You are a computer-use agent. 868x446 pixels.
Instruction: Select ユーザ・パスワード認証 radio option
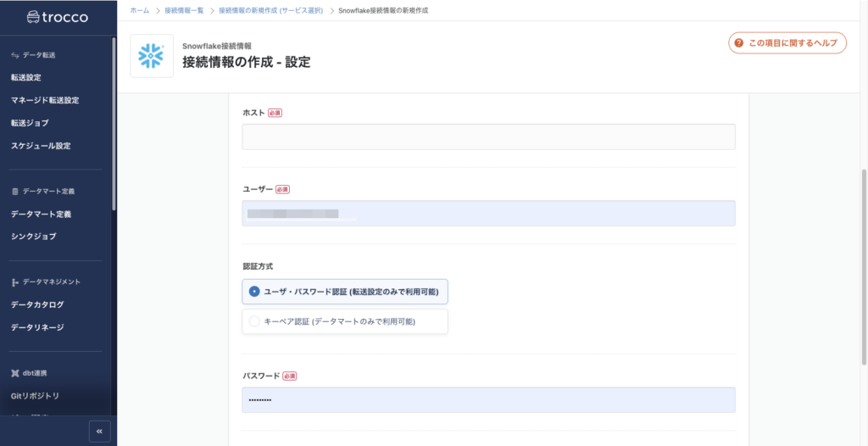(254, 292)
